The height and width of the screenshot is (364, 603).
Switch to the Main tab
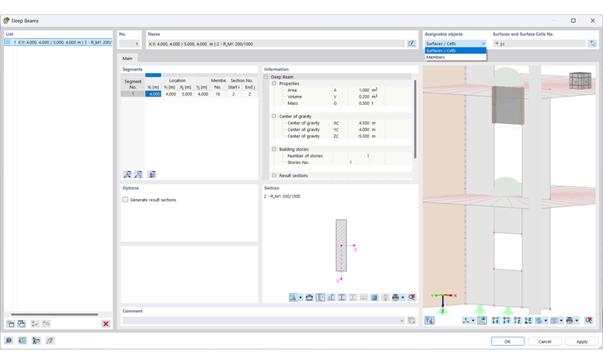(x=127, y=59)
